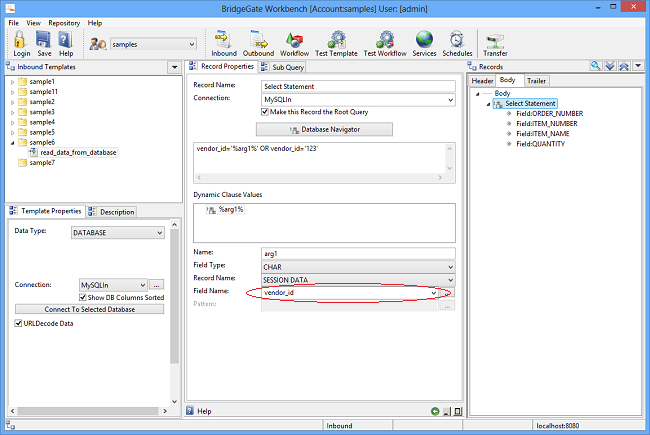This screenshot has width=650, height=435.
Task: Click the Name field containing arg1
Action: [x=358, y=253]
